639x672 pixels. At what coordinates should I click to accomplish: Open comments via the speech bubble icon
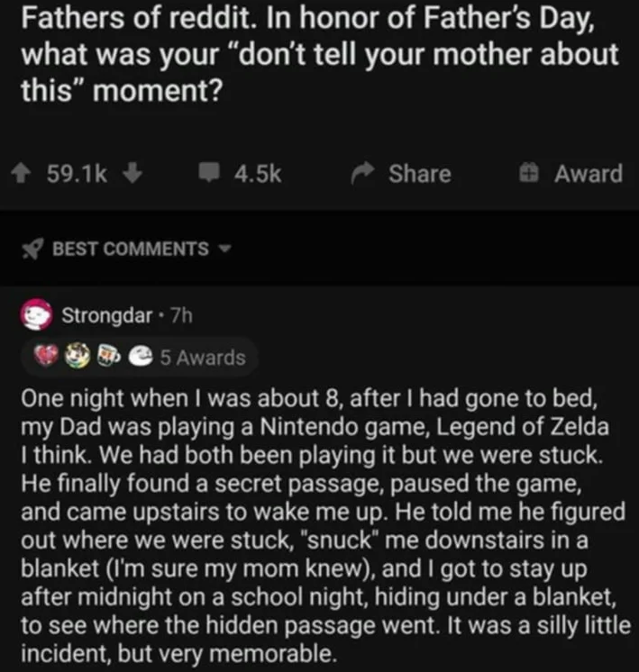tap(208, 174)
